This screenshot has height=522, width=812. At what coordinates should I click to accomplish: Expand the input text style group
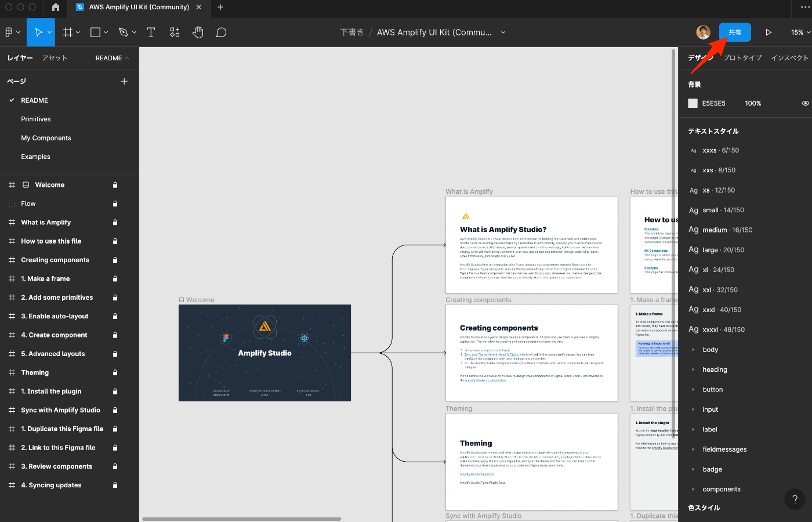coord(693,409)
